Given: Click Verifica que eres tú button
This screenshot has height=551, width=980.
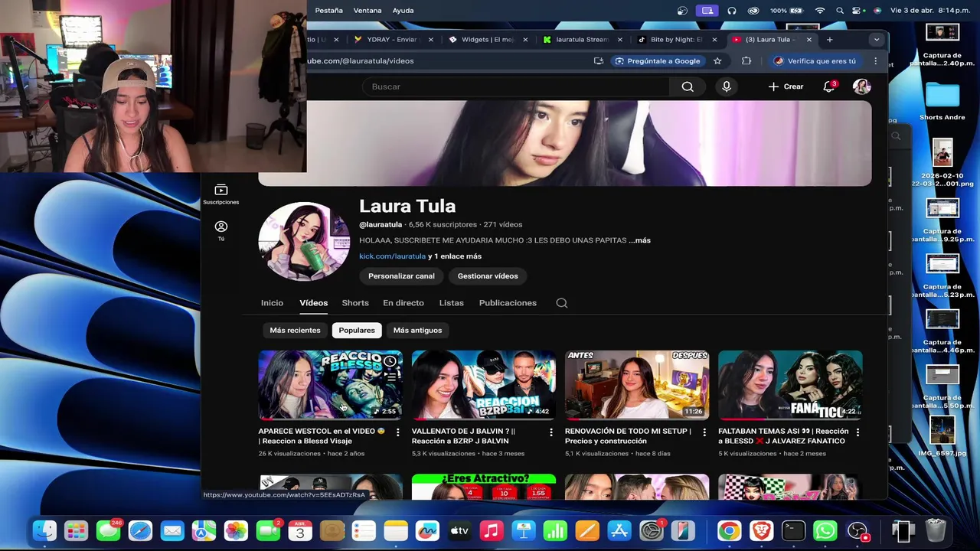Looking at the screenshot, I should (814, 61).
